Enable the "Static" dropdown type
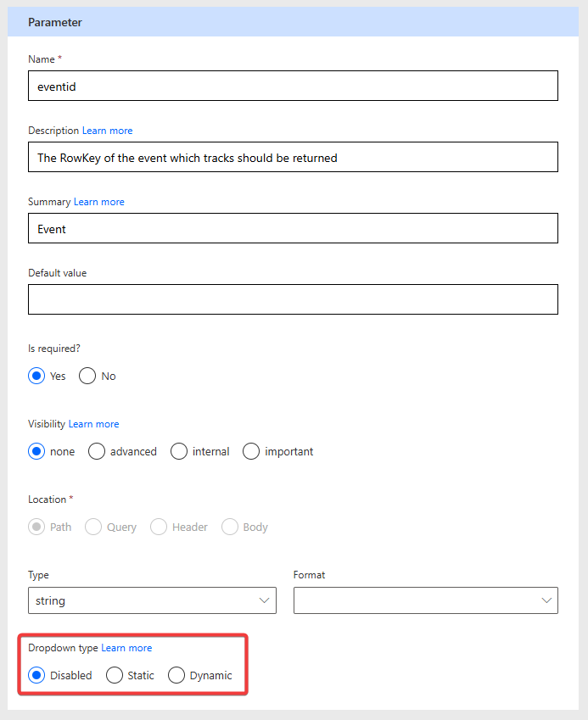The image size is (588, 720). (x=115, y=675)
